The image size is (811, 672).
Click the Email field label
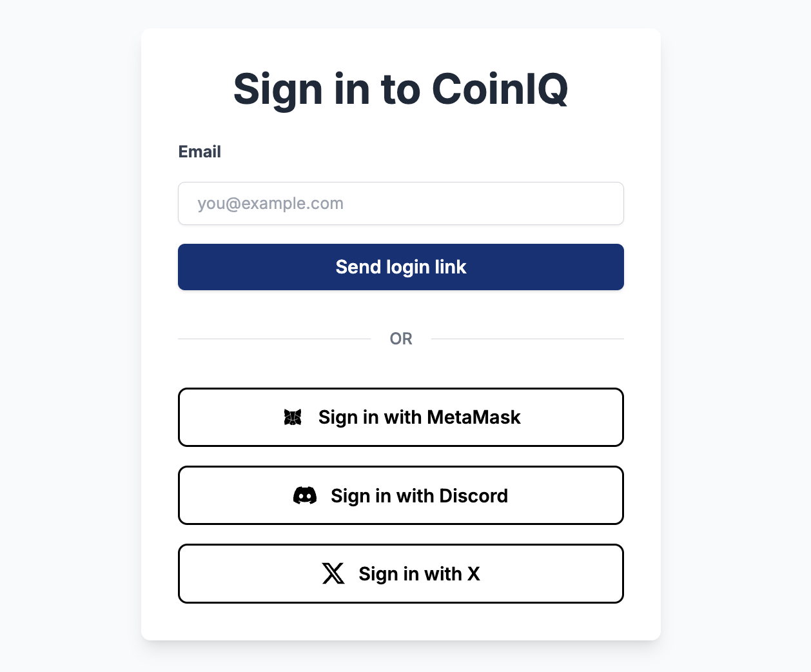pyautogui.click(x=199, y=152)
